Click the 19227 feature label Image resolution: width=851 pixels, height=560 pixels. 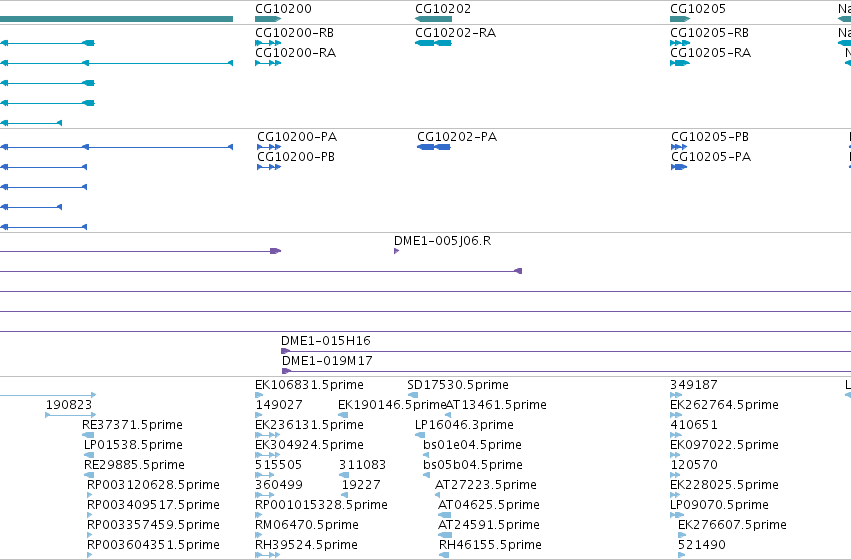(361, 485)
